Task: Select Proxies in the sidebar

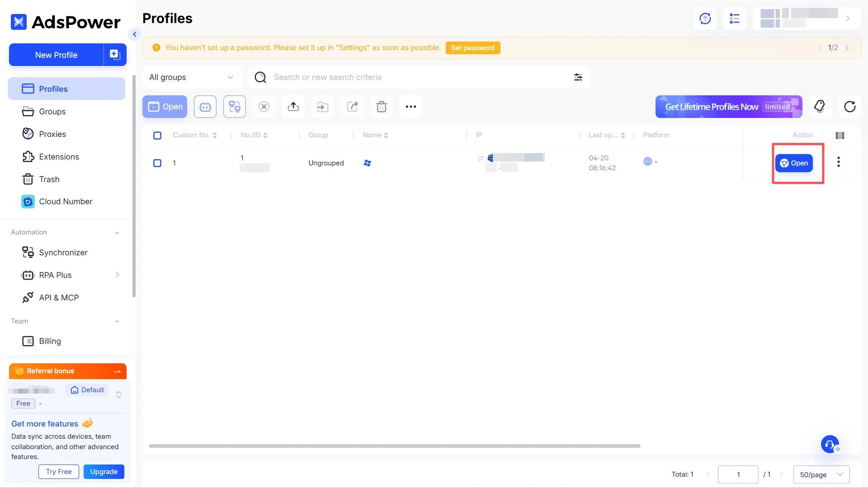Action: [x=52, y=134]
